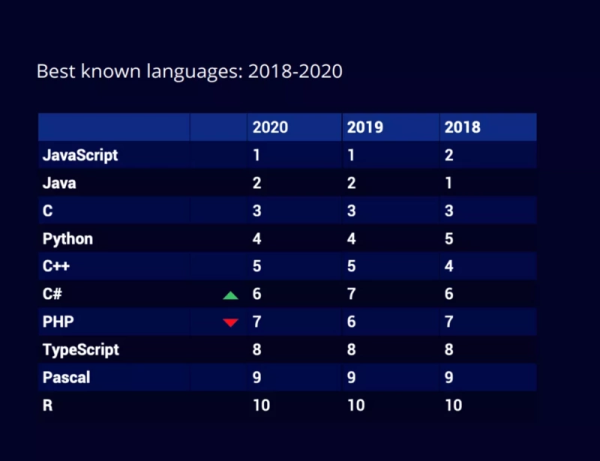Select the C# row label
The width and height of the screenshot is (600, 461).
54,295
